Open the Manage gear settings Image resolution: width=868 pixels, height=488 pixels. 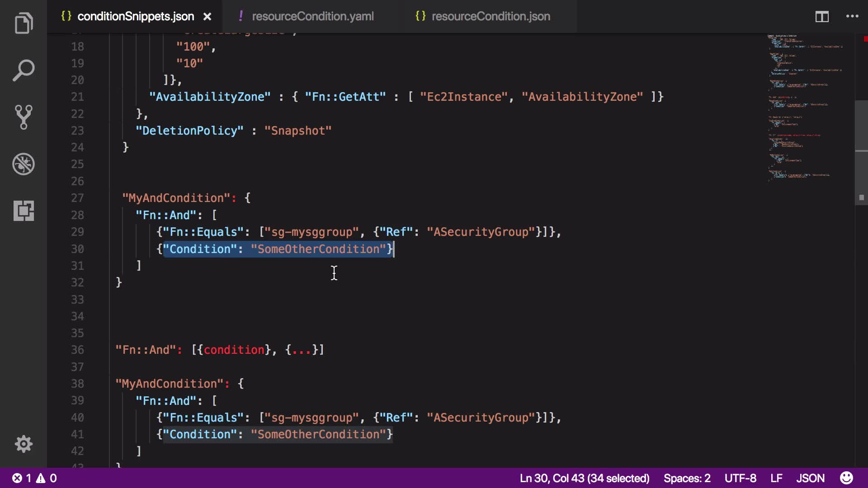coord(24,444)
